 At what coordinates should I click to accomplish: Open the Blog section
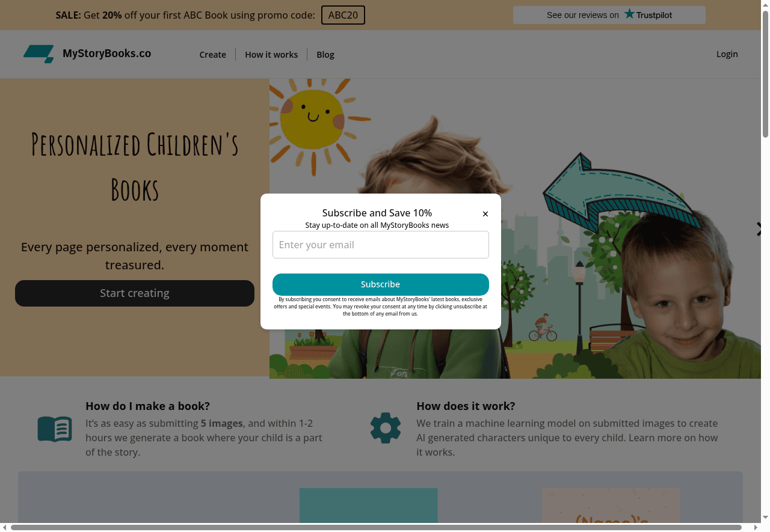pos(325,54)
